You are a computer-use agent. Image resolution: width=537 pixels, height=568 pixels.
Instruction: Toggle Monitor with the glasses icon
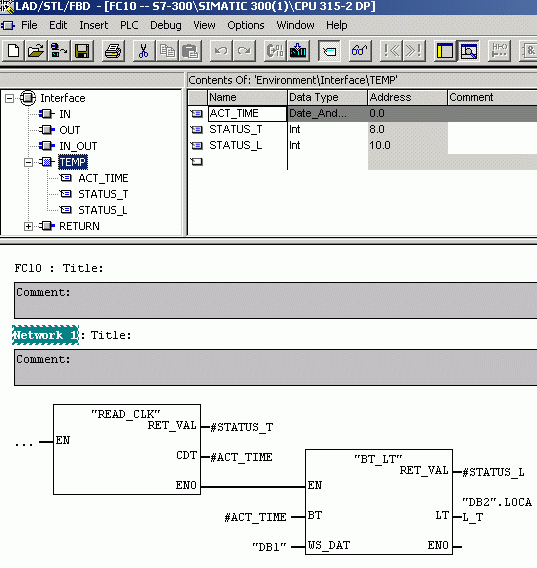360,51
